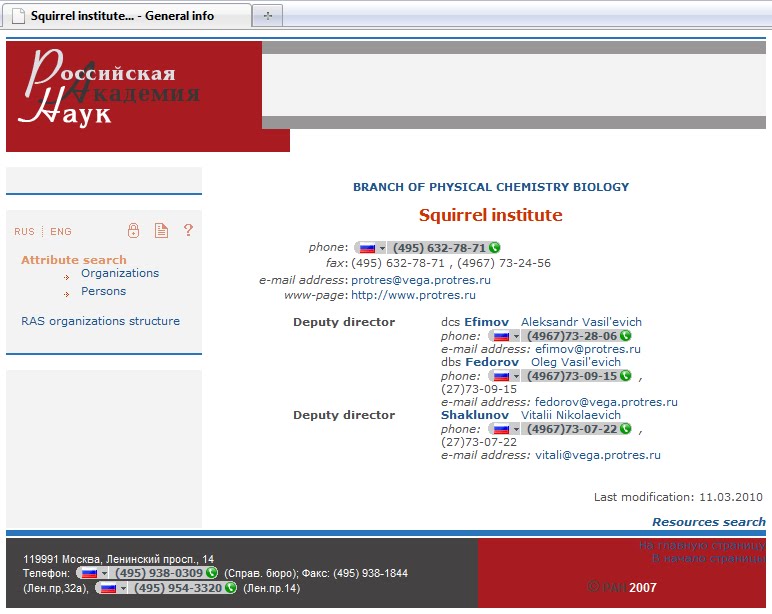The width and height of the screenshot is (772, 614).
Task: Click Last modification: 11.03.2010 text
Action: [678, 497]
